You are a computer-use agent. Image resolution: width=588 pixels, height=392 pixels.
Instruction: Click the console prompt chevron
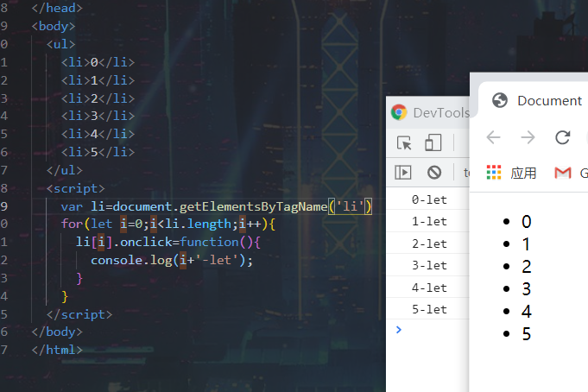pos(399,330)
